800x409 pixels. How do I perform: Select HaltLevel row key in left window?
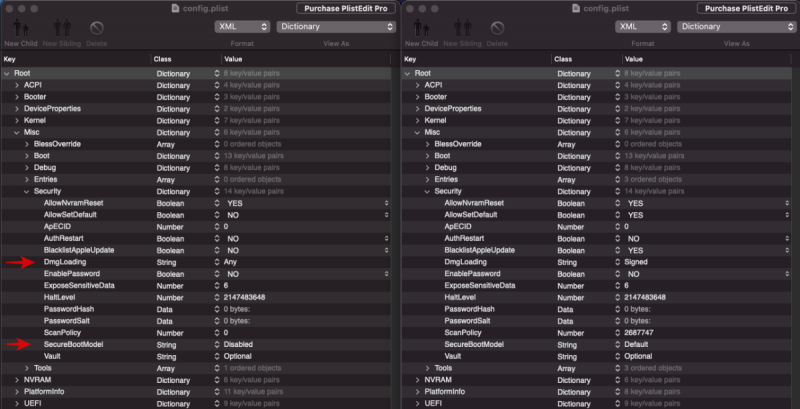coord(60,297)
